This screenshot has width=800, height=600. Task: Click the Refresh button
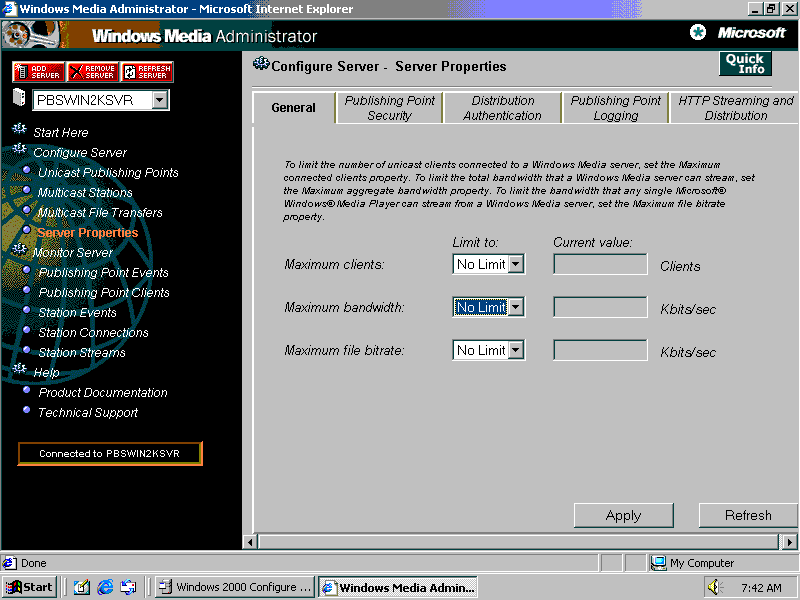point(748,515)
